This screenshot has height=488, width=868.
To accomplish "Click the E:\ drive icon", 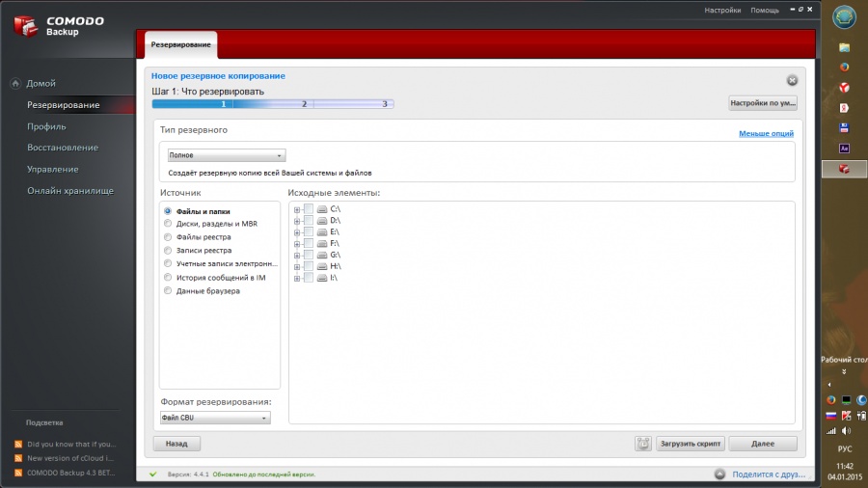I will pyautogui.click(x=321, y=231).
